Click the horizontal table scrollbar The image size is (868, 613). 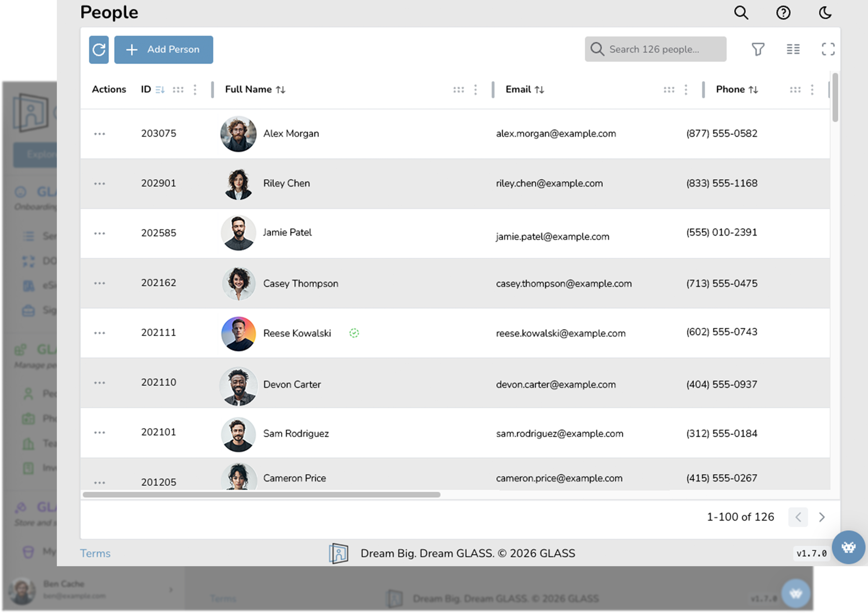[261, 495]
